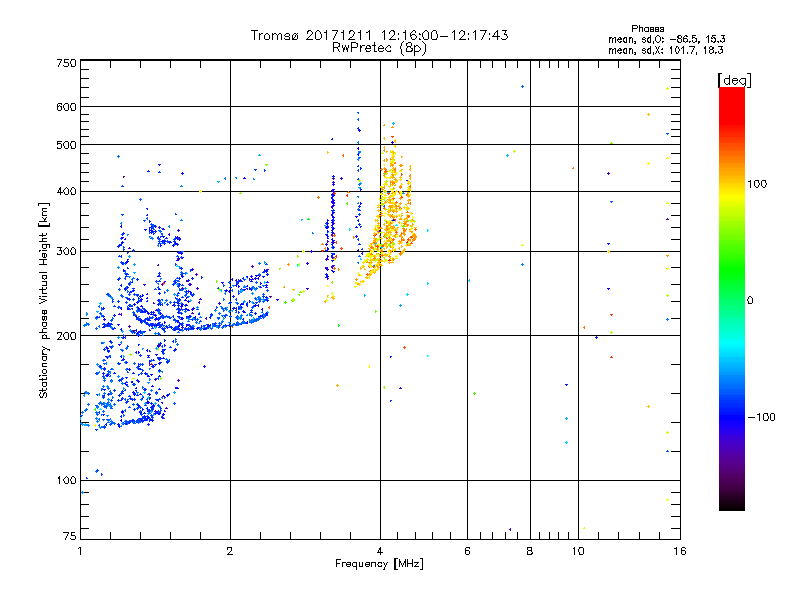Click the y-axis tick label "75"
800x600 pixels.
click(x=70, y=536)
